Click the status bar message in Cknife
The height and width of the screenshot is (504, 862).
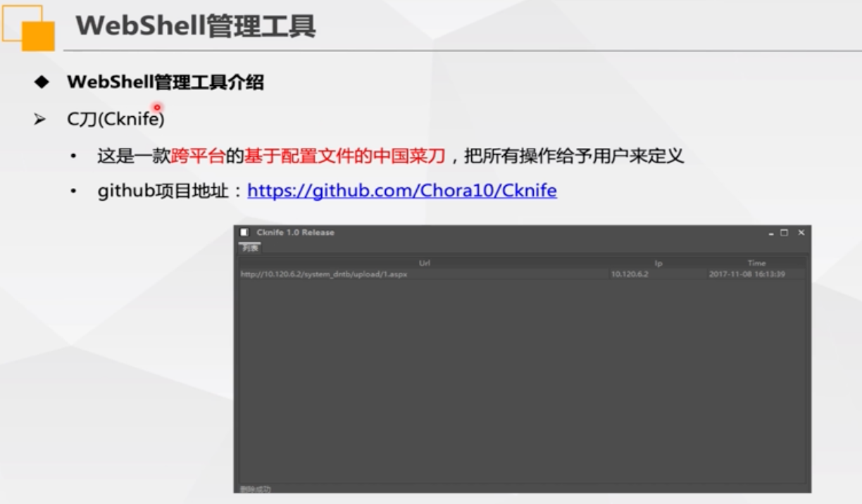[255, 489]
